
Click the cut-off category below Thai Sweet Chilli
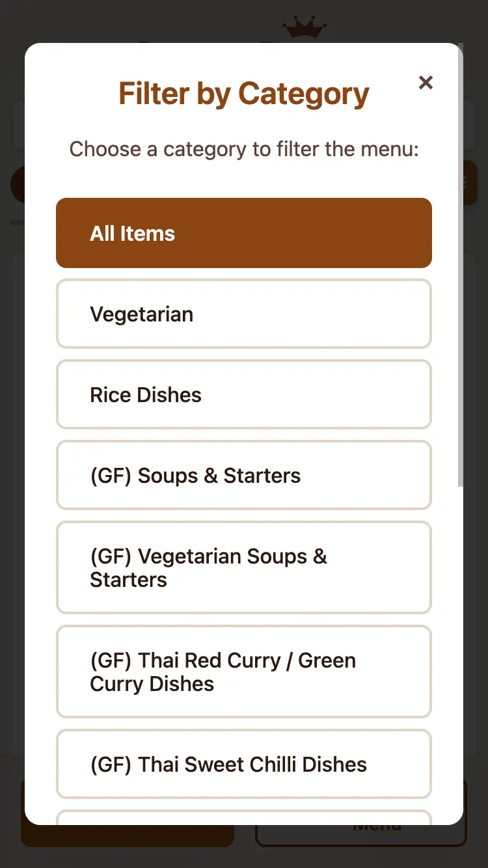tap(244, 817)
